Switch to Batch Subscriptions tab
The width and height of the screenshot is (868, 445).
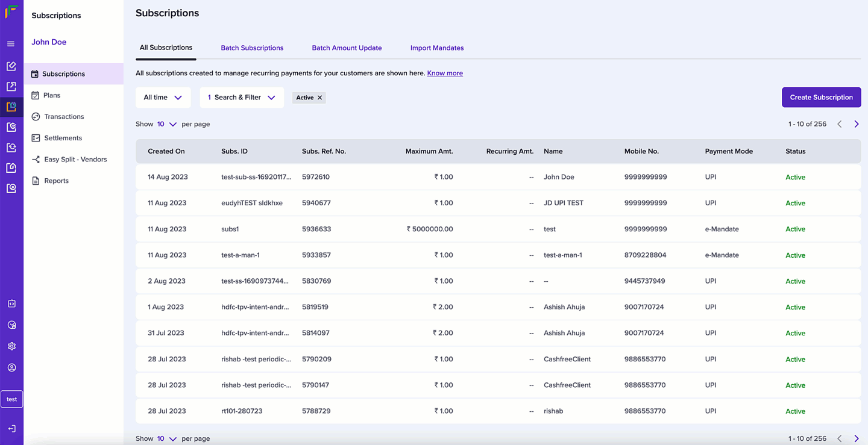click(x=252, y=48)
